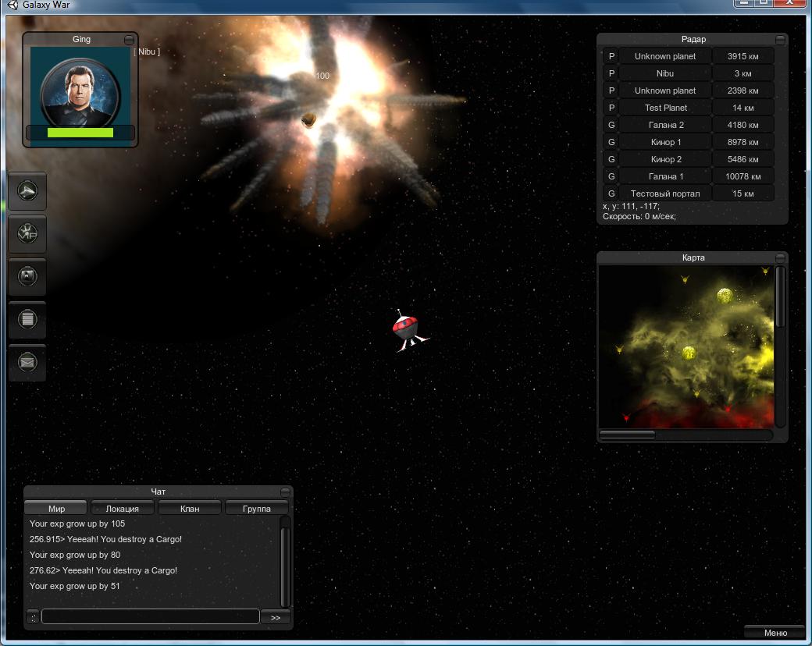Click the yellow ship marker at map top right
This screenshot has height=646, width=812.
(x=765, y=271)
